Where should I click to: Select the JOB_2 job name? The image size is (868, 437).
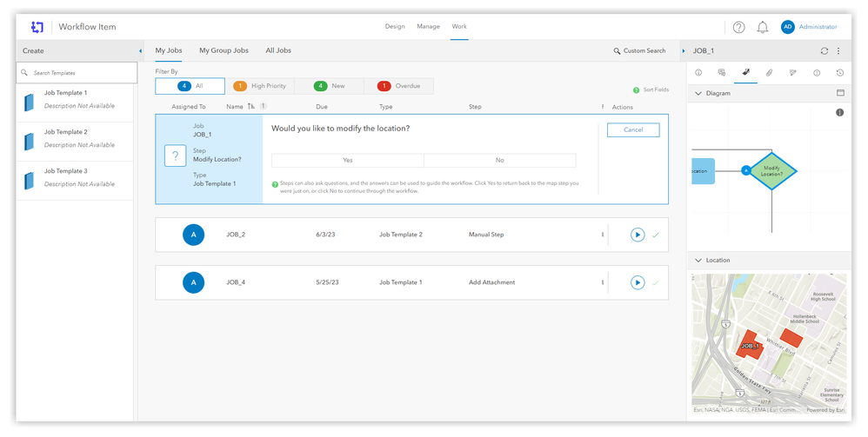(x=236, y=235)
